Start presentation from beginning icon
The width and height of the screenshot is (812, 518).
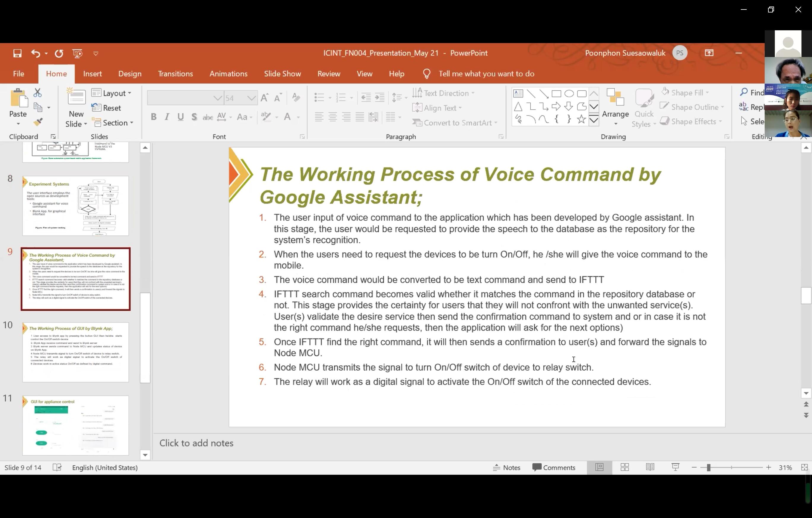[x=77, y=53]
